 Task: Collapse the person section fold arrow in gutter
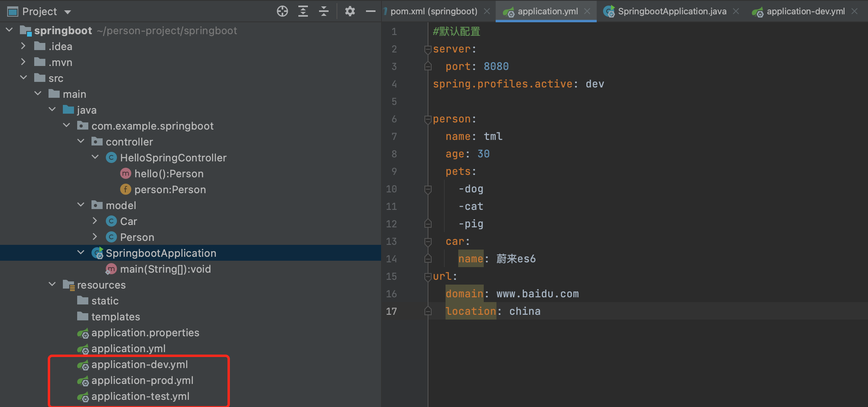pyautogui.click(x=428, y=119)
